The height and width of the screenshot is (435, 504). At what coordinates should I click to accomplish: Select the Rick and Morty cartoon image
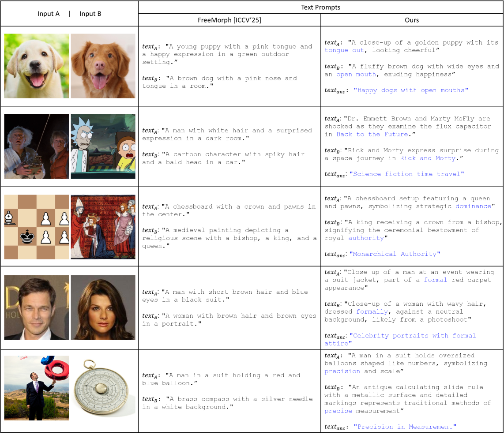[x=103, y=146]
